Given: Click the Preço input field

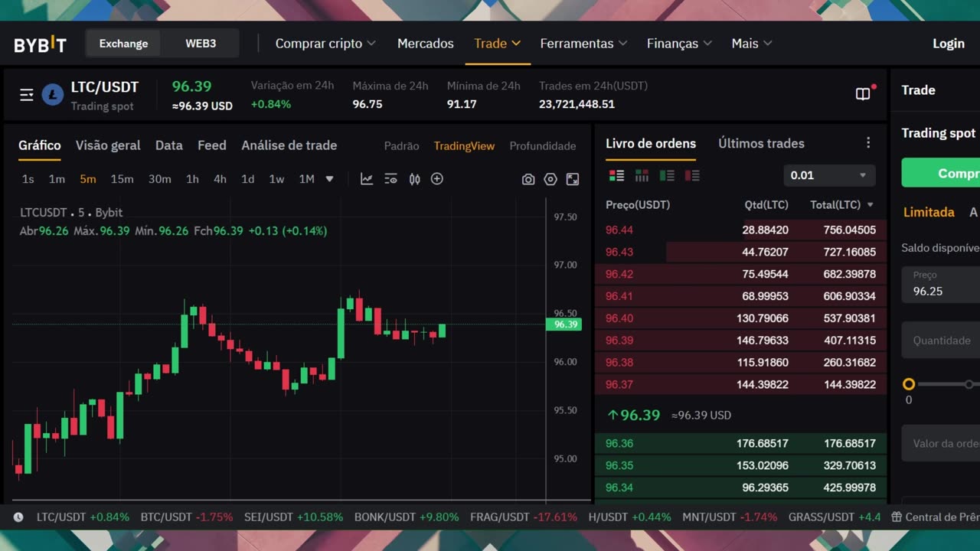Looking at the screenshot, I should pyautogui.click(x=941, y=285).
